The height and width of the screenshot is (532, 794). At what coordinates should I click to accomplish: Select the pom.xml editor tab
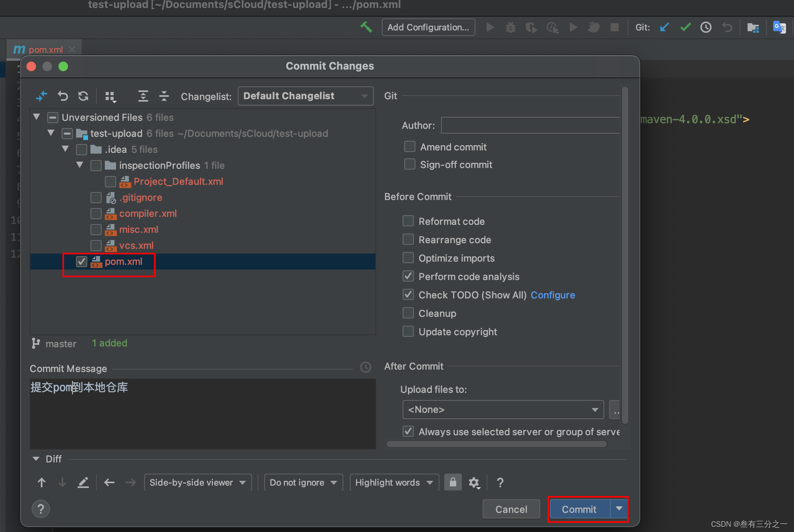tap(45, 50)
